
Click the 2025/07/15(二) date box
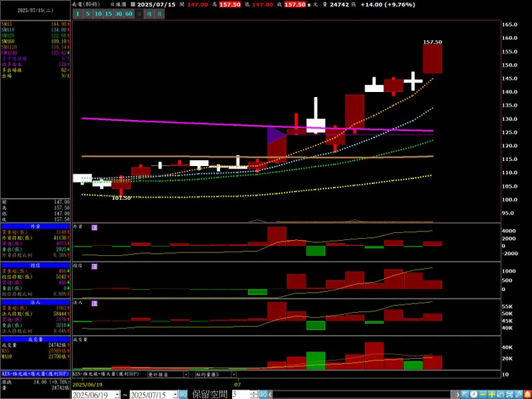click(35, 10)
